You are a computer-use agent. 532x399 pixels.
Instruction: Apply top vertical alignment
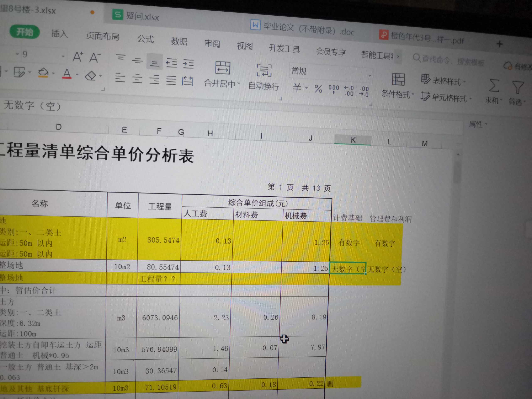click(x=121, y=57)
